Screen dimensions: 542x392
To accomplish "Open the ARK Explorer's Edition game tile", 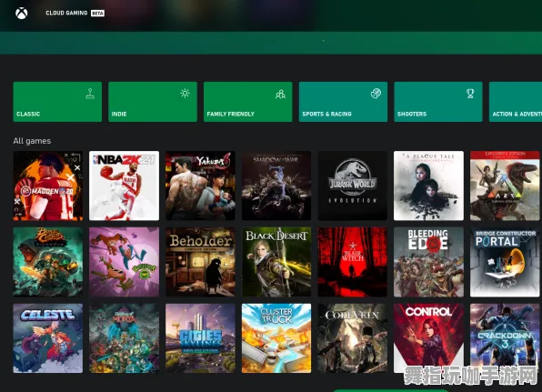I will coord(505,186).
